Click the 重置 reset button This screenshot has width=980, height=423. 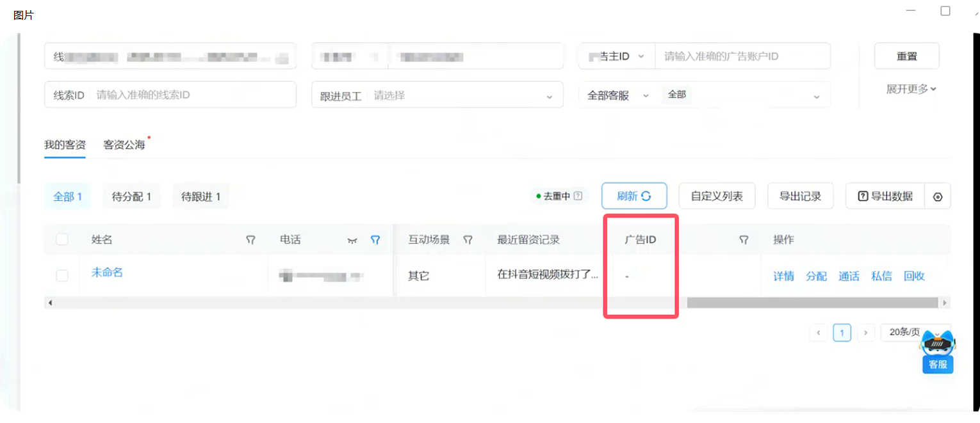tap(906, 56)
